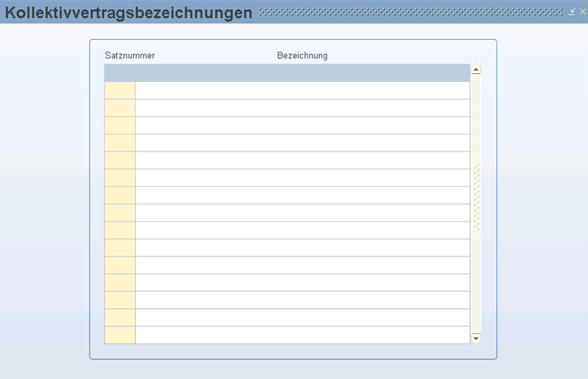Minimize the Kollektivvertragsbezeichnungen panel
The width and height of the screenshot is (588, 379).
pos(572,12)
